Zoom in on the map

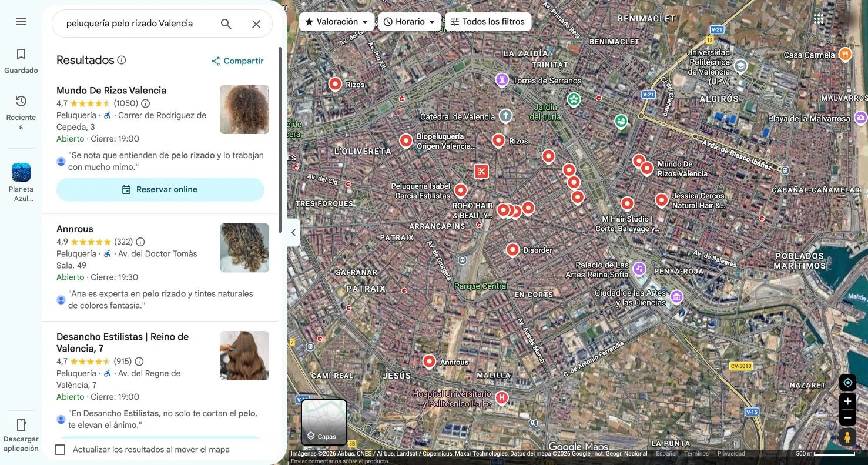[x=847, y=402]
